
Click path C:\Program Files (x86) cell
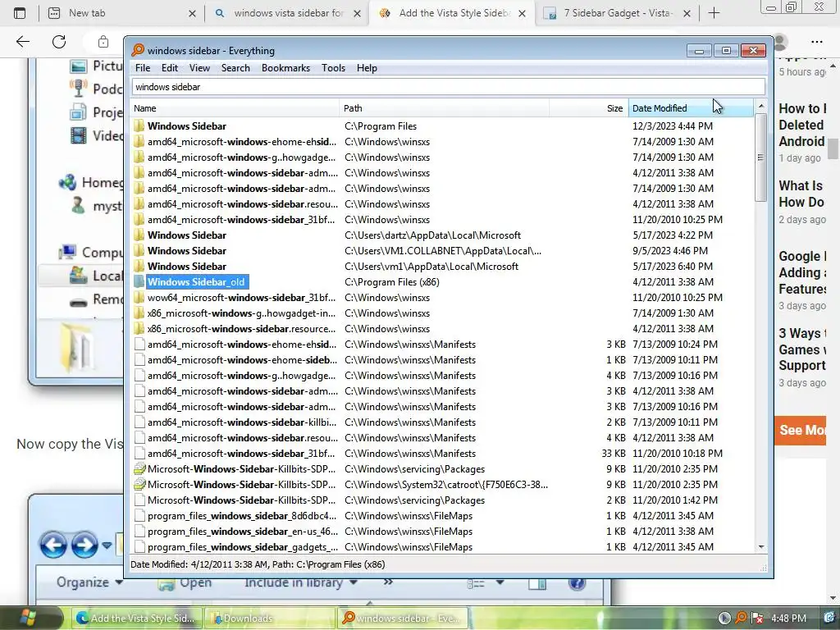pos(391,282)
